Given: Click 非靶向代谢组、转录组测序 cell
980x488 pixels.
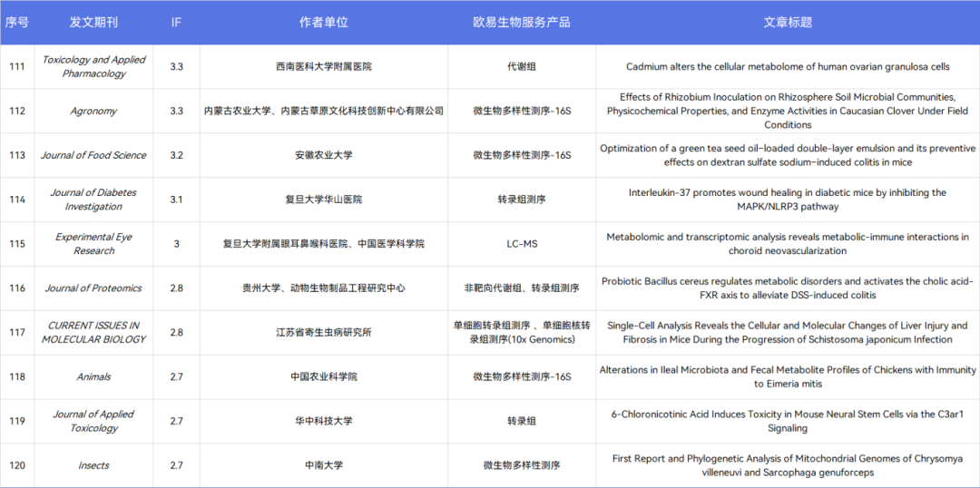Looking at the screenshot, I should [x=522, y=288].
